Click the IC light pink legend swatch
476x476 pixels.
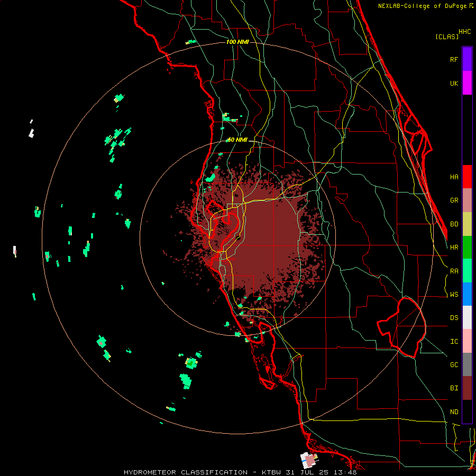(x=467, y=341)
